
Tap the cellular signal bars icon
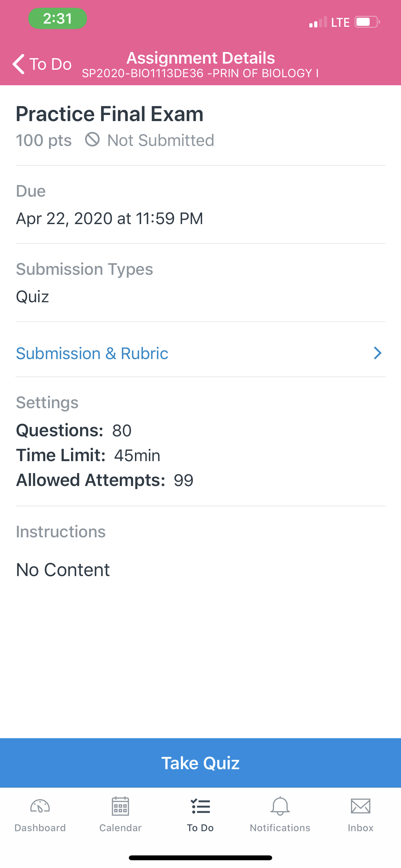pos(318,22)
